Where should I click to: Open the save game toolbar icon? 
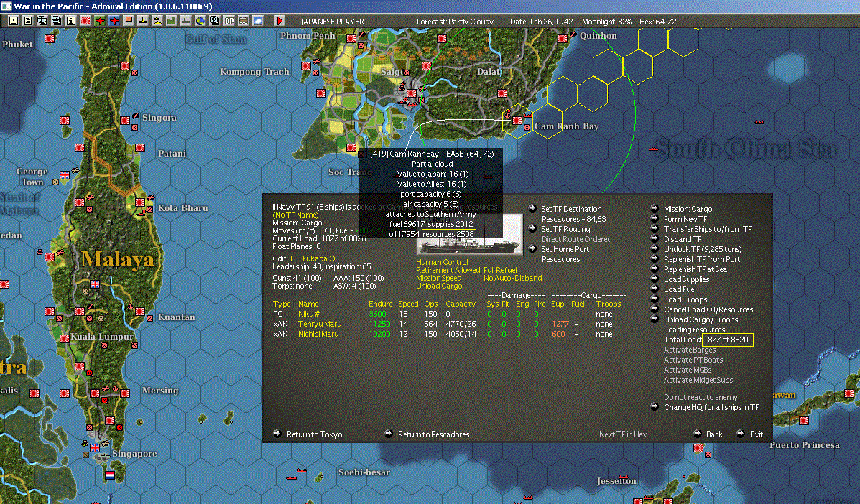14,21
